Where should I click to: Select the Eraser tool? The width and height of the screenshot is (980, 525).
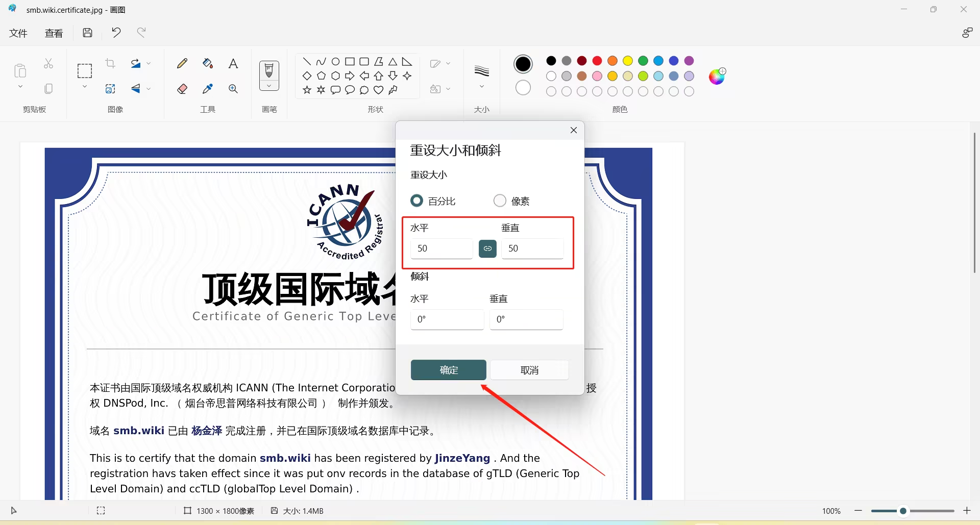pyautogui.click(x=182, y=89)
